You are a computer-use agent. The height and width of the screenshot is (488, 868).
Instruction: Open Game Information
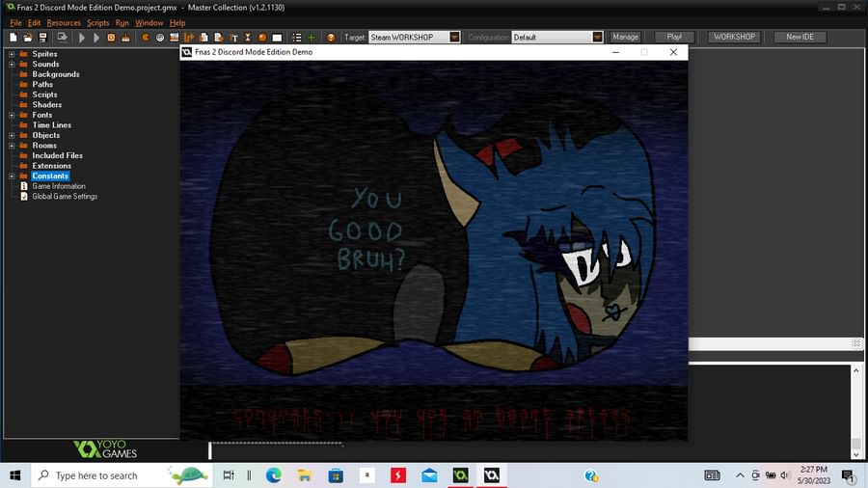pyautogui.click(x=59, y=186)
